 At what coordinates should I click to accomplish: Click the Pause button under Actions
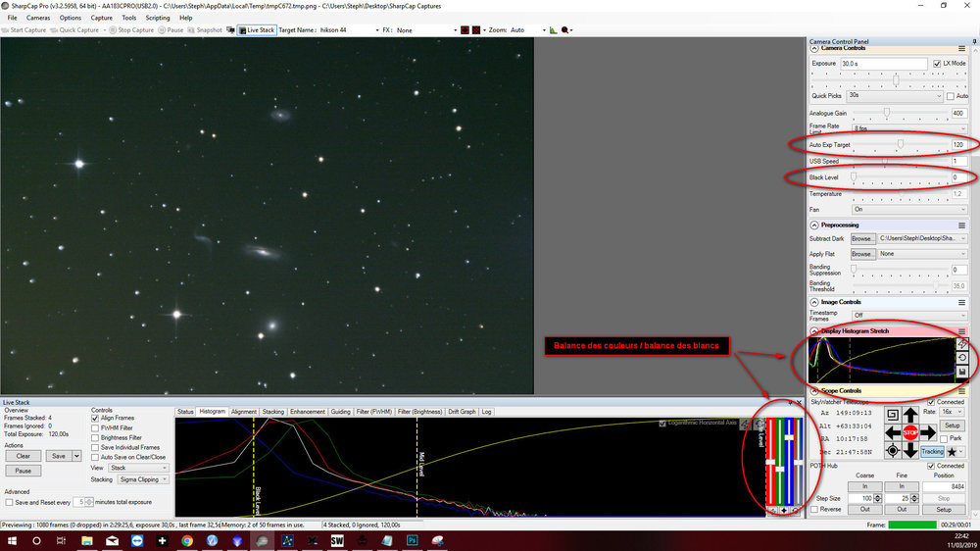click(x=24, y=471)
